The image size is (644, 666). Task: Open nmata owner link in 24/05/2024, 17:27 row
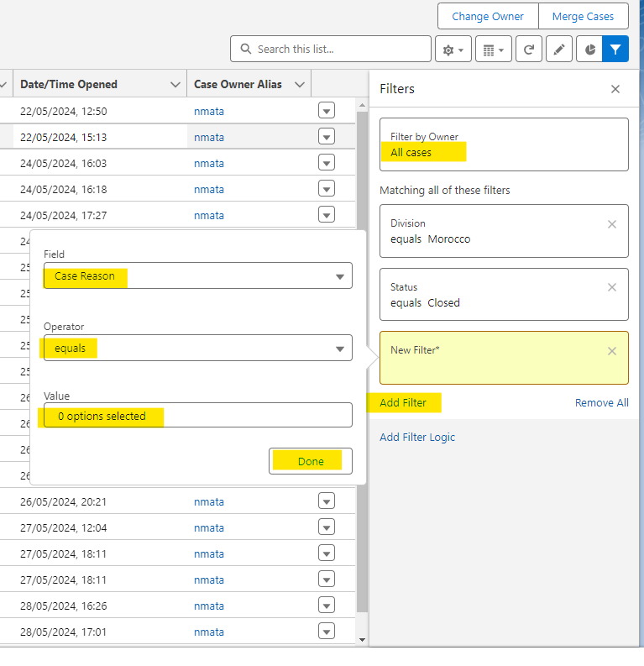tap(209, 215)
